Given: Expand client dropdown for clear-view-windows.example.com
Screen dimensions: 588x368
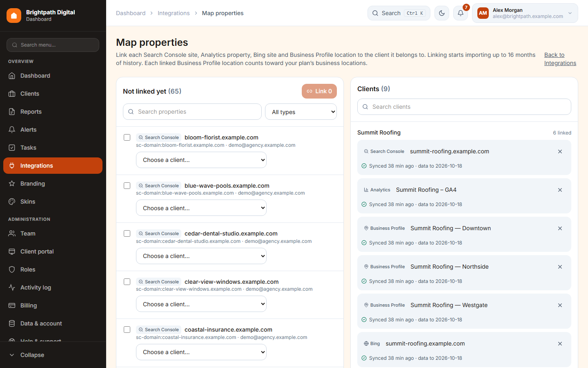Looking at the screenshot, I should 201,304.
